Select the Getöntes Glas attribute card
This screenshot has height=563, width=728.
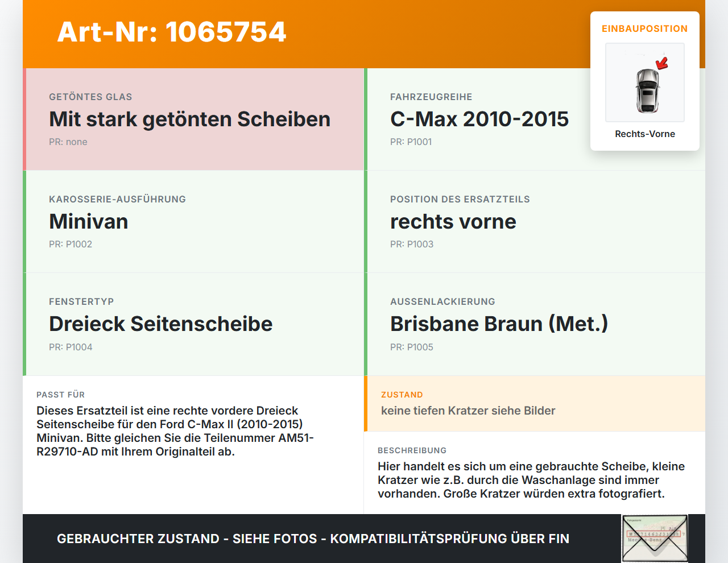pyautogui.click(x=193, y=119)
